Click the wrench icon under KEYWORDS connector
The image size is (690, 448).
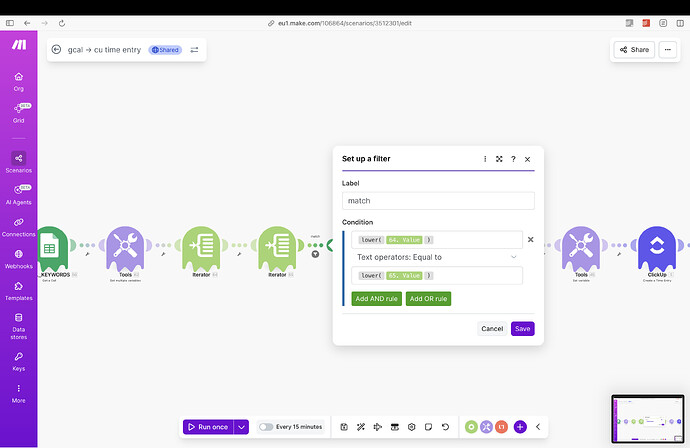pos(87,254)
